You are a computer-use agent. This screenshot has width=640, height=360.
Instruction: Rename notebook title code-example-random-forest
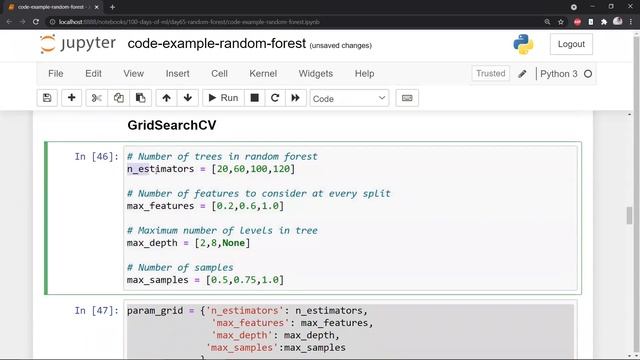pos(217,44)
